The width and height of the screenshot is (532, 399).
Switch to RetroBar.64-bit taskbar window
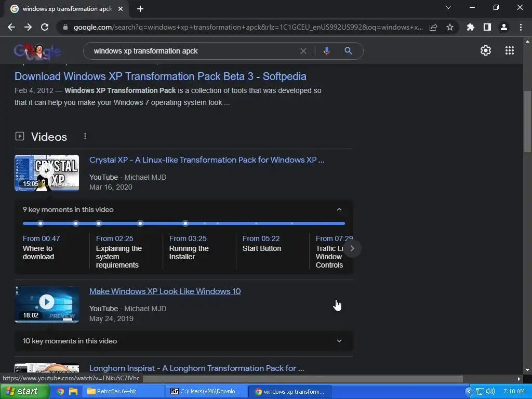point(124,391)
